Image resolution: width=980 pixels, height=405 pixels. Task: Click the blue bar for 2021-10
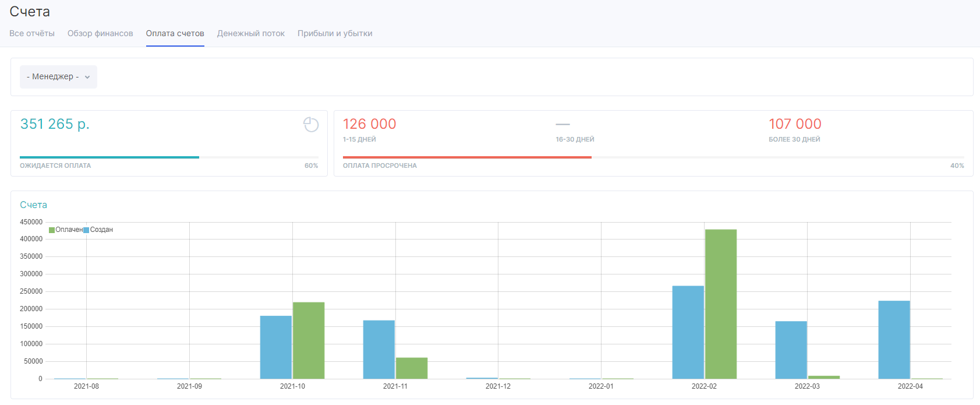click(x=276, y=347)
